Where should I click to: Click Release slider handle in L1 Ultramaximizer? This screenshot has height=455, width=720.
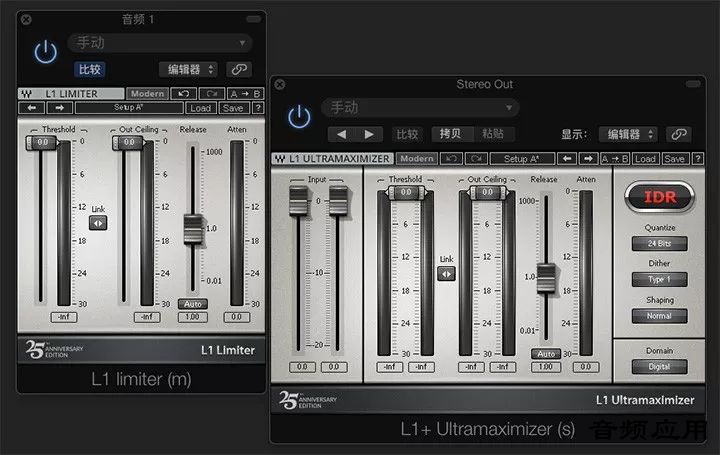546,278
